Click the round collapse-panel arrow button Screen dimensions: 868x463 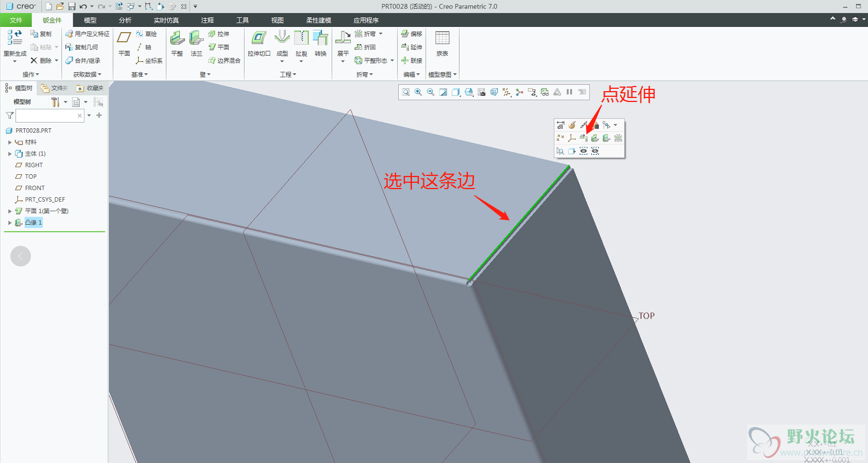[x=21, y=256]
